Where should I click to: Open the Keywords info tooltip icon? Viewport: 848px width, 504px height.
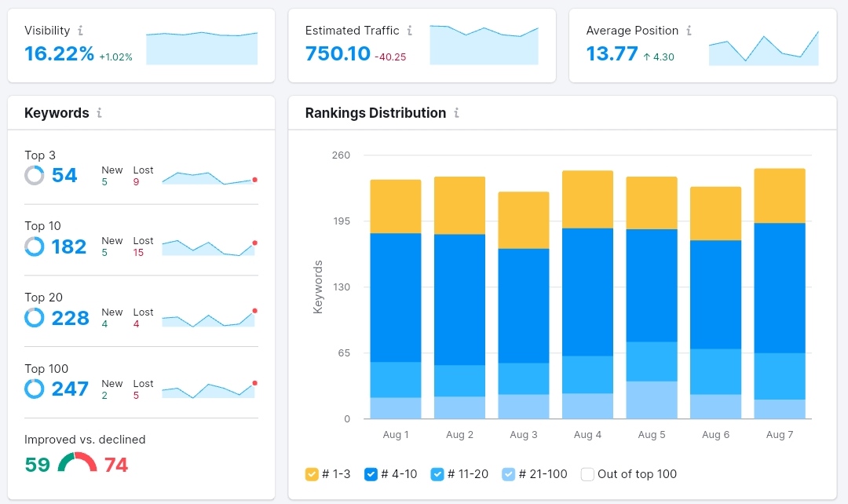pyautogui.click(x=99, y=112)
